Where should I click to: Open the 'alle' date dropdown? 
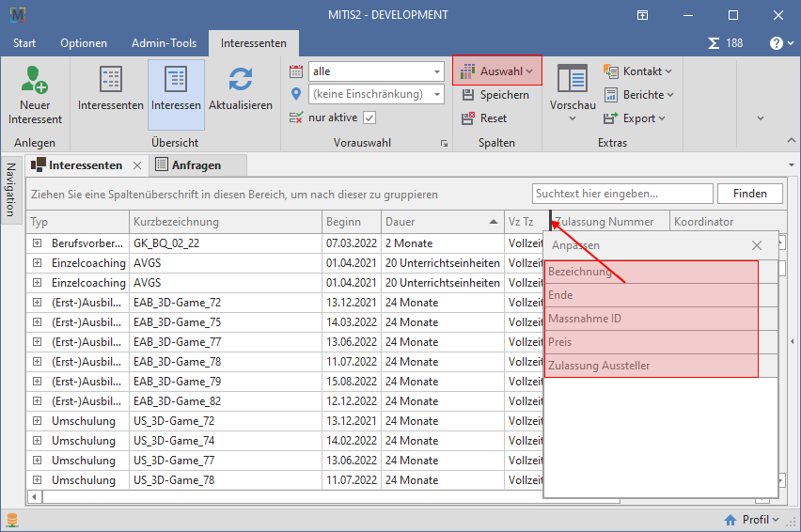(x=437, y=71)
